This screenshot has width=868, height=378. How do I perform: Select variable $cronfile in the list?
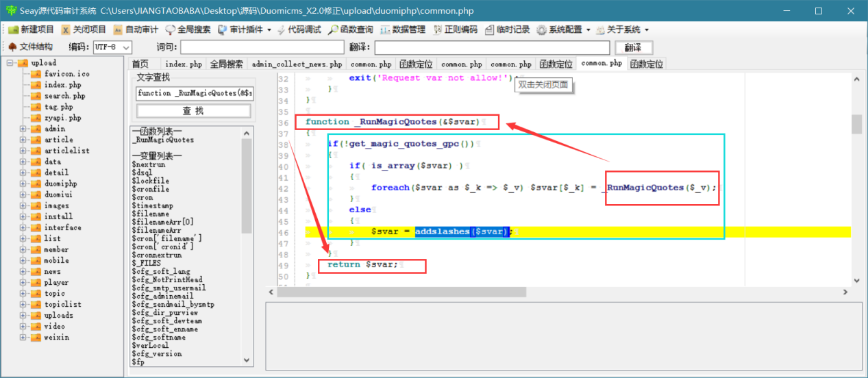tap(150, 189)
